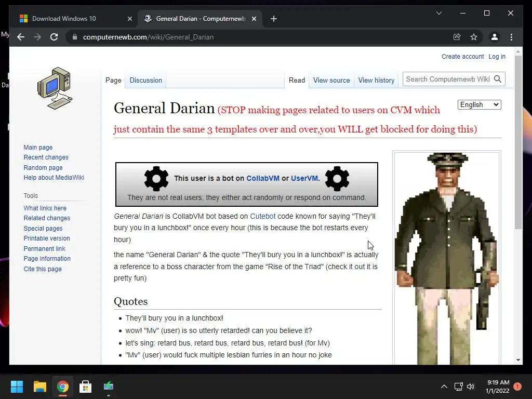Open Printable version link
532x399 pixels.
click(46, 238)
